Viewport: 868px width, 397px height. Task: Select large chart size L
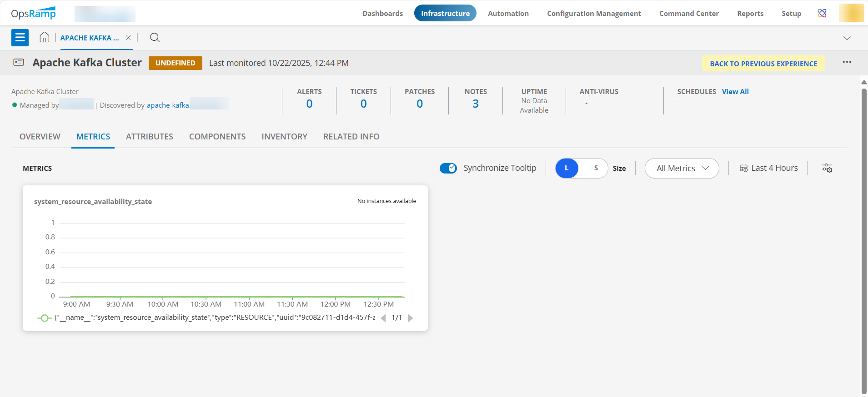[x=567, y=169]
